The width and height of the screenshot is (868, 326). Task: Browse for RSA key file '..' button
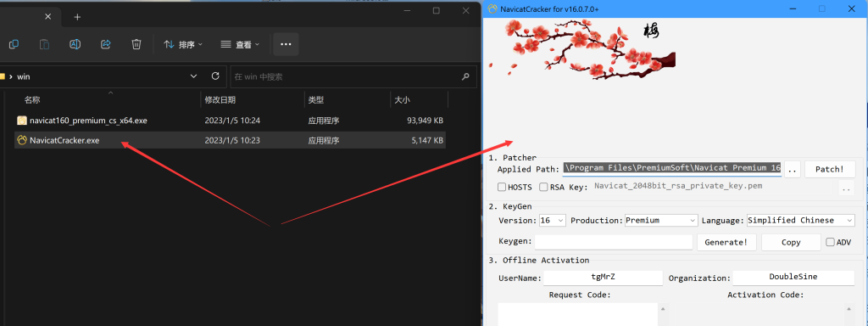(x=847, y=188)
